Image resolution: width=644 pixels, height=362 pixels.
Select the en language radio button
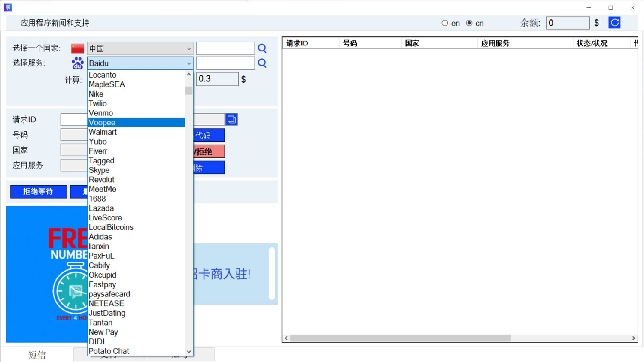tap(445, 23)
